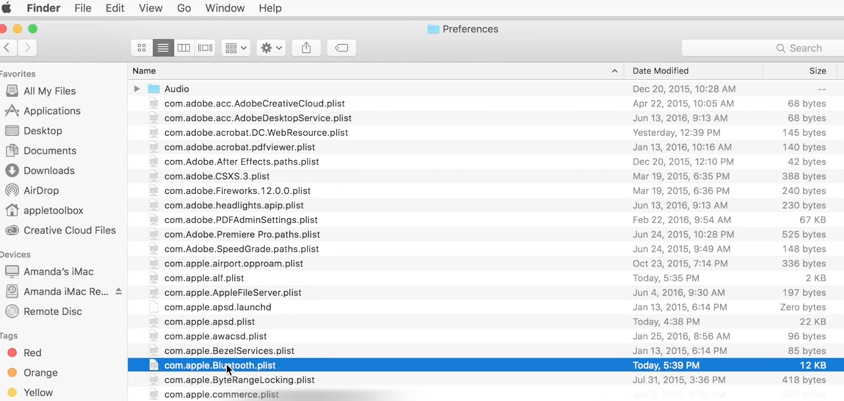
Task: Click the forward navigation arrow
Action: click(x=28, y=48)
